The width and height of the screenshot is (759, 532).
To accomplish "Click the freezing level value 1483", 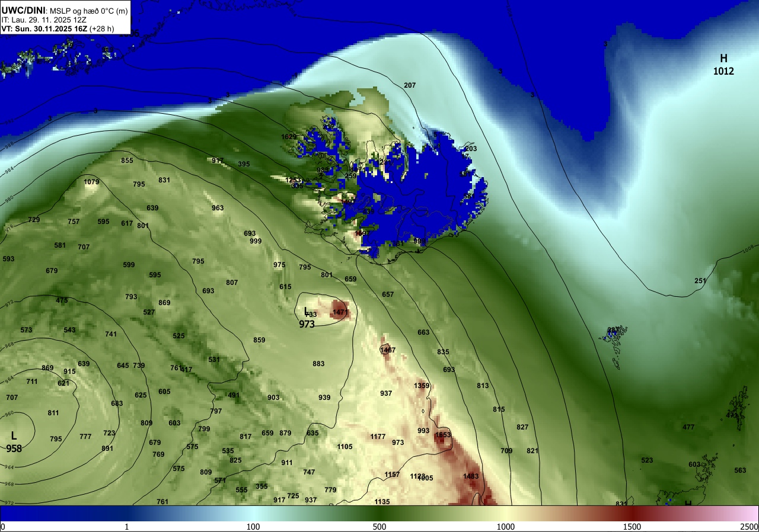I will click(471, 476).
